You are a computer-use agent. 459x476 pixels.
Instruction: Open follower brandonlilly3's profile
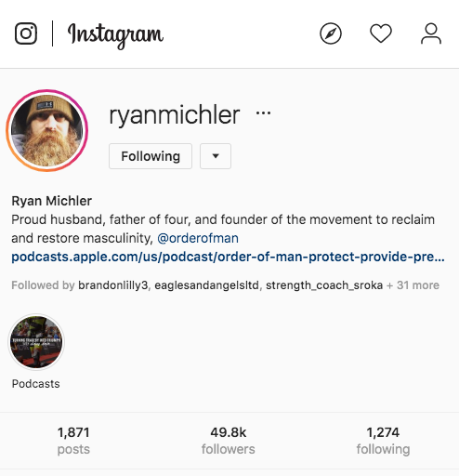pyautogui.click(x=113, y=285)
